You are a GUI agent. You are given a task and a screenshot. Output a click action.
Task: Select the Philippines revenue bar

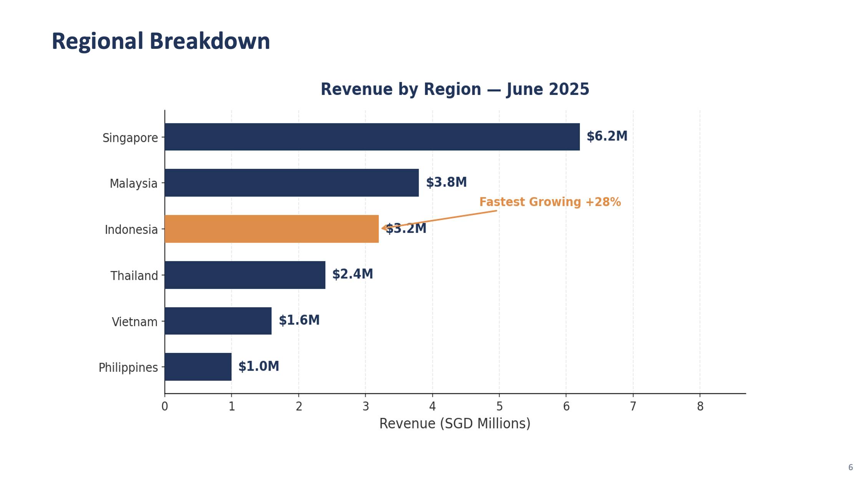[198, 367]
